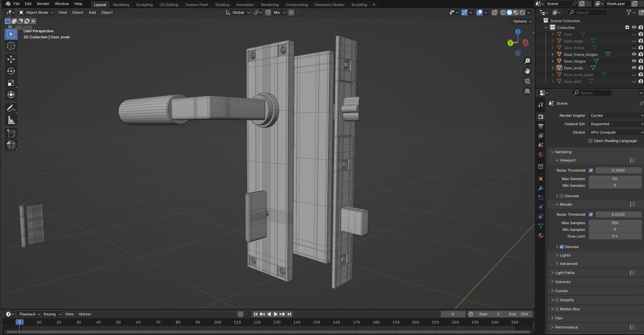Viewport: 644px width, 335px height.
Task: Open the Object Mode dropdown
Action: [x=36, y=12]
